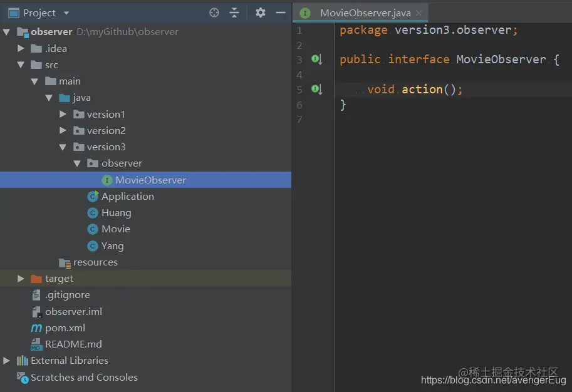Select README.md in the project tree

coord(73,344)
